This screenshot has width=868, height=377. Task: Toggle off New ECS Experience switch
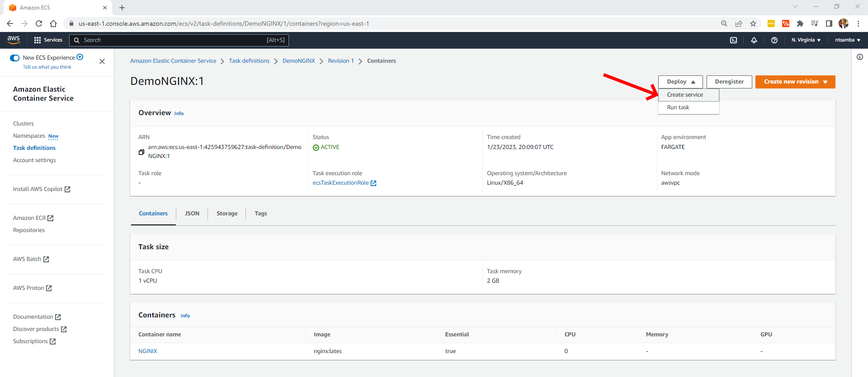pos(15,58)
